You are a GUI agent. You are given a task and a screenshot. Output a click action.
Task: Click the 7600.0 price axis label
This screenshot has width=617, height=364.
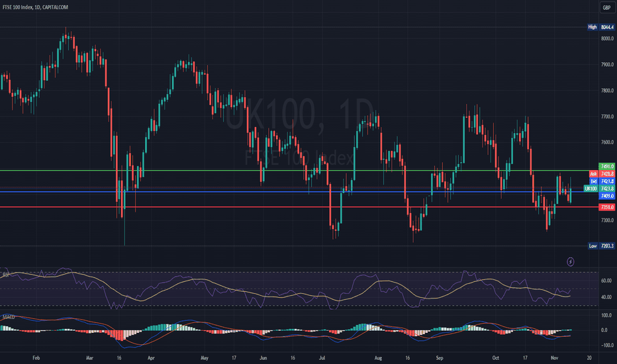(x=607, y=142)
